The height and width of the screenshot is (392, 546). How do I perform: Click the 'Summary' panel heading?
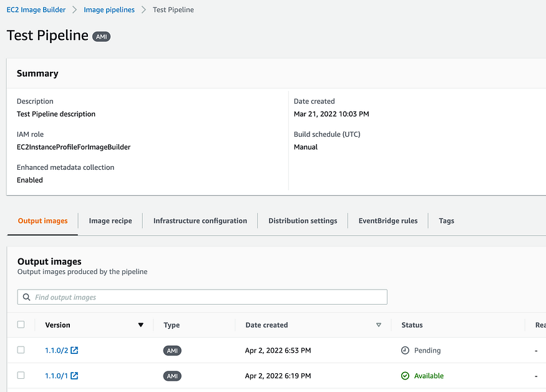(37, 74)
